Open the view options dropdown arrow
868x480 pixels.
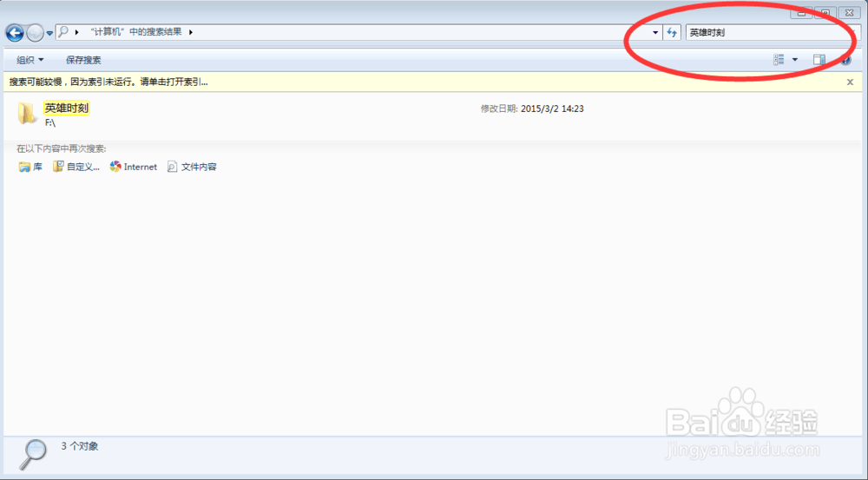tap(795, 59)
